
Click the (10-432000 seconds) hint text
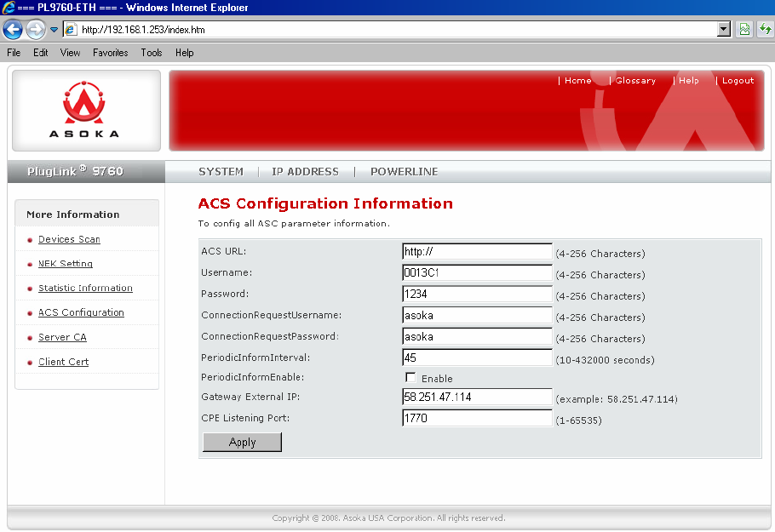pyautogui.click(x=605, y=360)
